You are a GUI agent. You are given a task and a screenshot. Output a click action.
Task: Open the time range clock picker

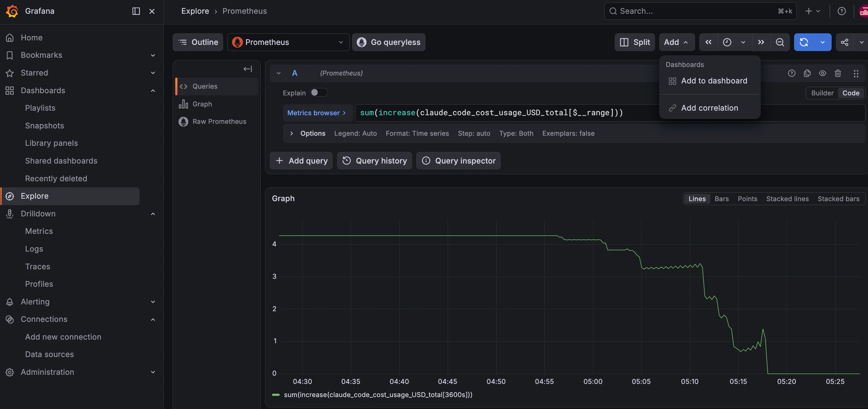point(727,42)
